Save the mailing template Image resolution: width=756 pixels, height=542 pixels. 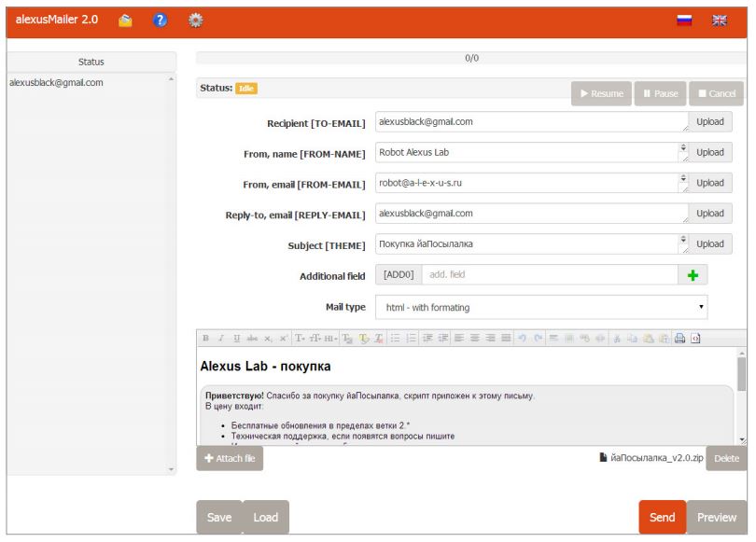(x=219, y=517)
